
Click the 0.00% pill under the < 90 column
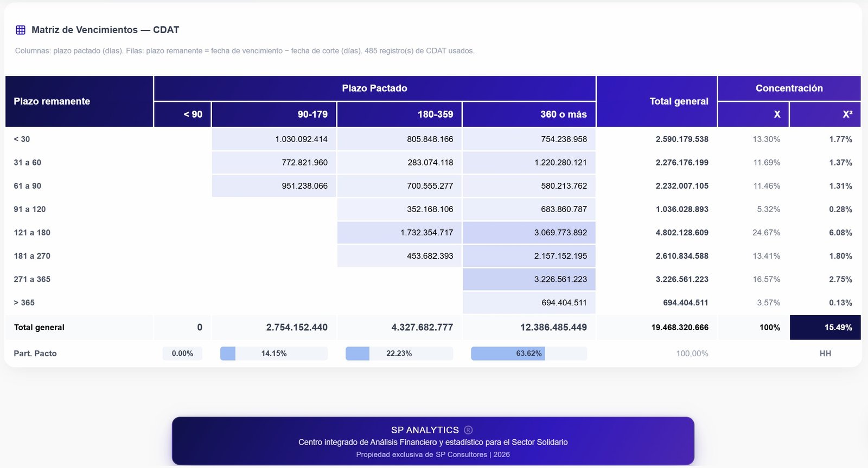pos(182,354)
